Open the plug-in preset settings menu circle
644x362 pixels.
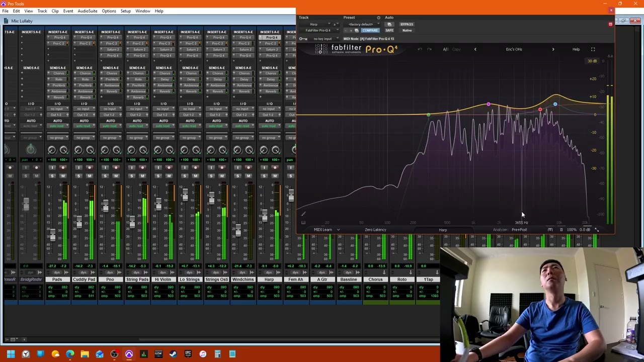coord(378,18)
